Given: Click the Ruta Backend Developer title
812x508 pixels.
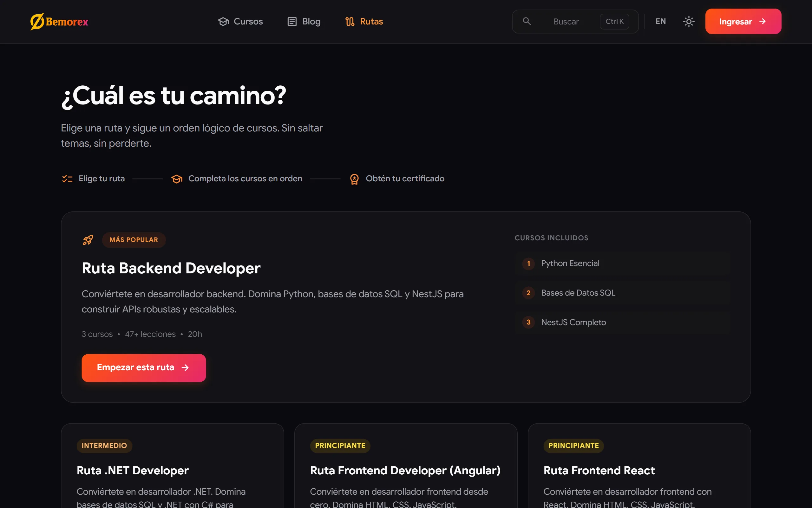Looking at the screenshot, I should click(171, 268).
